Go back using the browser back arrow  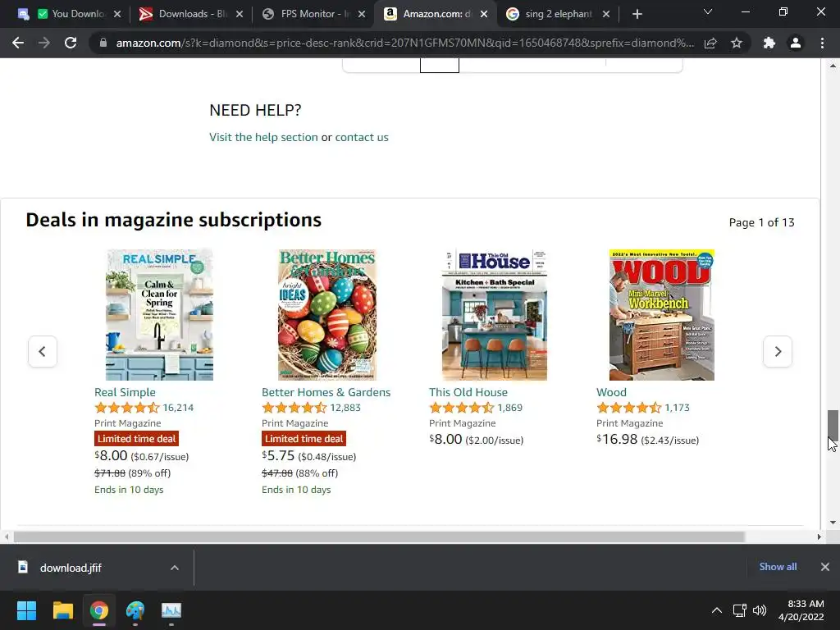pyautogui.click(x=18, y=43)
